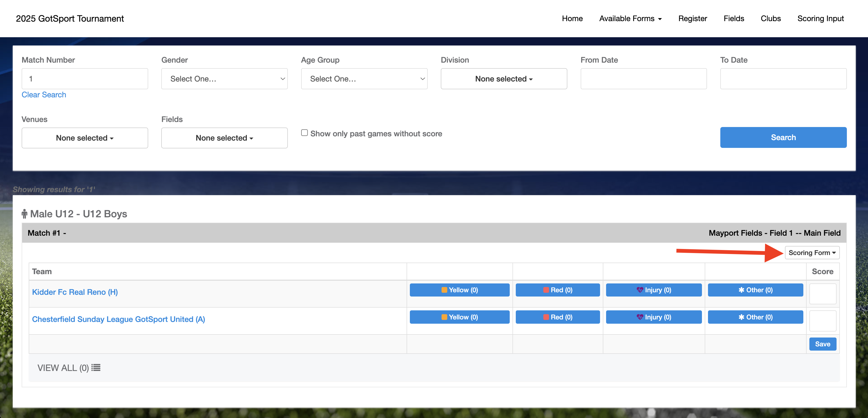The image size is (868, 418).
Task: Add Other event for Chesterfield Sunday League
Action: coord(756,317)
